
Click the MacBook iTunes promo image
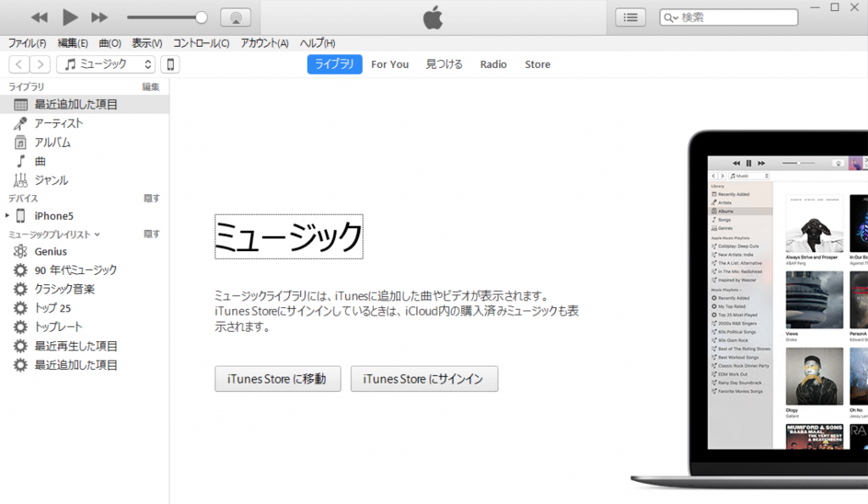coord(750,309)
